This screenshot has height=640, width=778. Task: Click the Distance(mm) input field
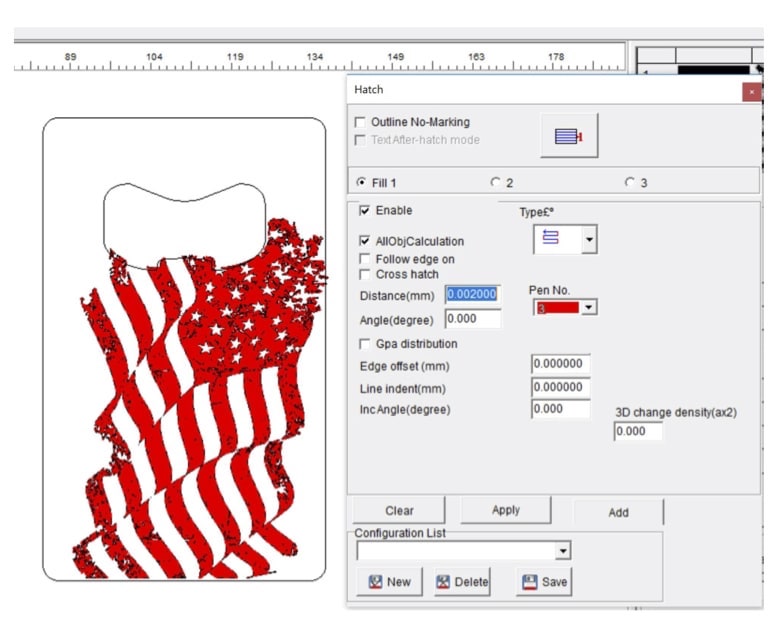coord(472,295)
